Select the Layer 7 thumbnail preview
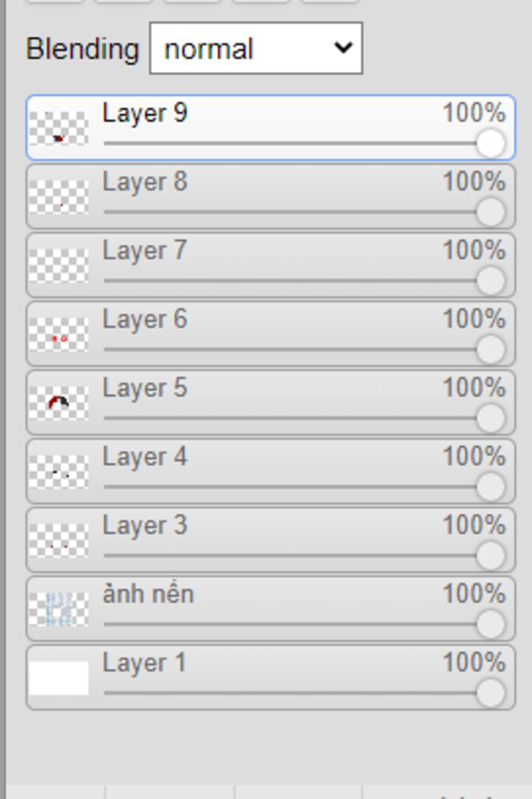Viewport: 532px width, 799px height. 59,265
